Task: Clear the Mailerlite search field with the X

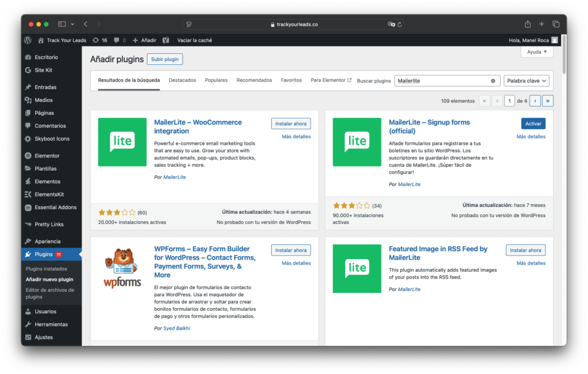Action: [x=493, y=80]
